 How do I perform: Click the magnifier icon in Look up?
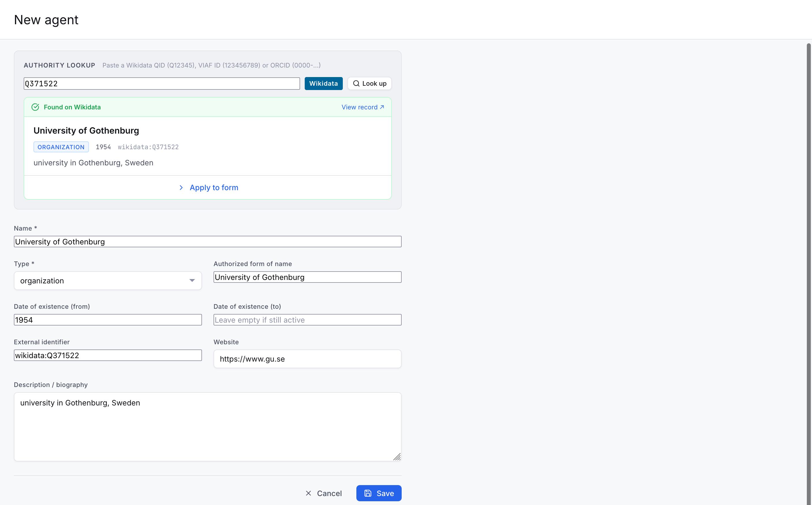pos(356,83)
